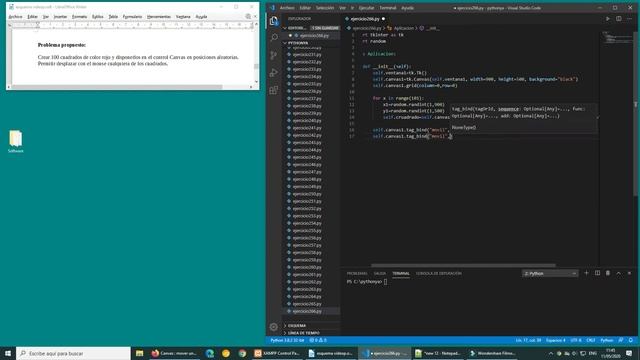Click the line and column indicator in status bar
Image resolution: width=640 pixels, height=360 pixels.
point(528,340)
